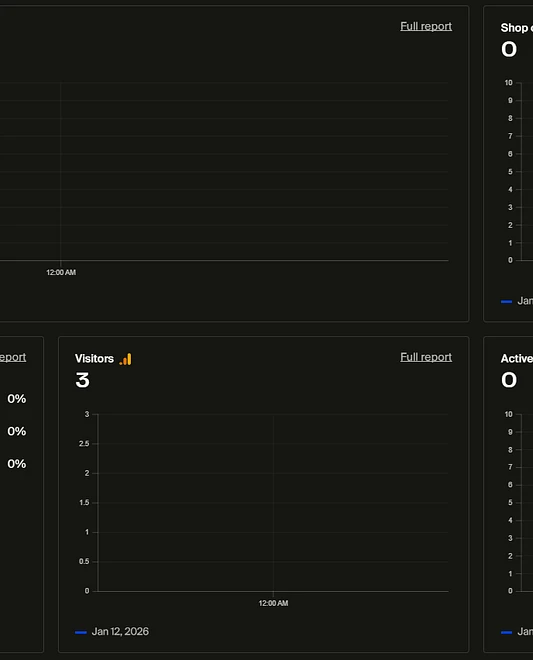Click the cut-off report link above the percentages
Image resolution: width=533 pixels, height=660 pixels.
click(x=13, y=357)
